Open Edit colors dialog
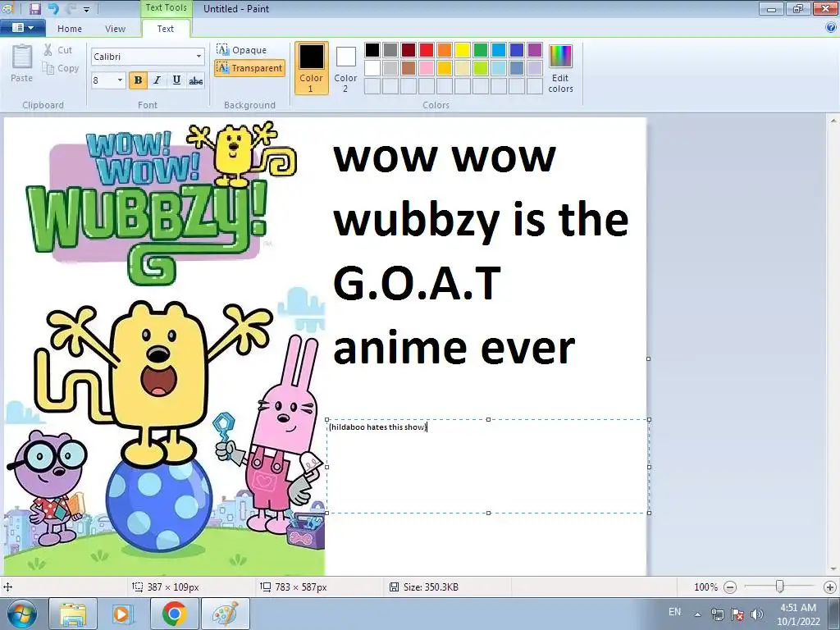 tap(561, 68)
